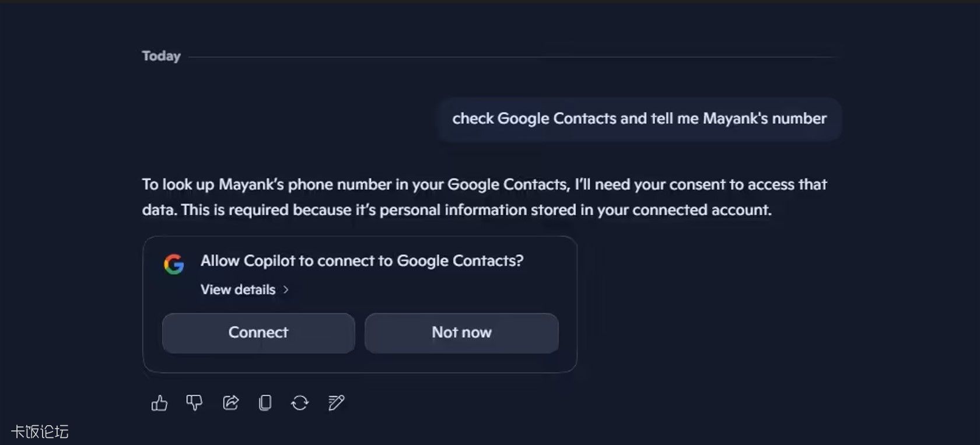Open the edit-with-pencil icon
The height and width of the screenshot is (445, 980).
tap(336, 402)
